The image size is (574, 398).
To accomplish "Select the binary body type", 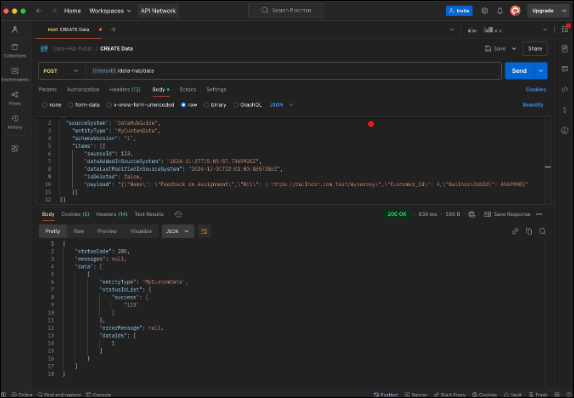I will [215, 105].
